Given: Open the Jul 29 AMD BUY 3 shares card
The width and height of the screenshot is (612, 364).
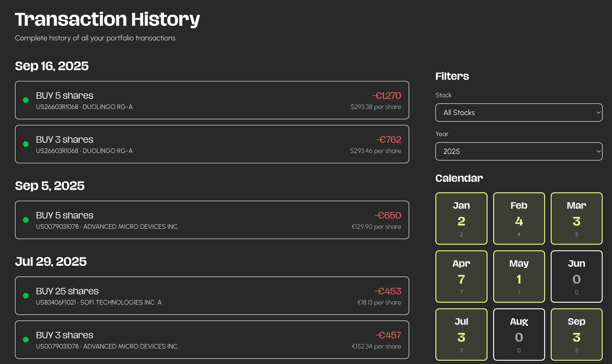Looking at the screenshot, I should pyautogui.click(x=212, y=340).
